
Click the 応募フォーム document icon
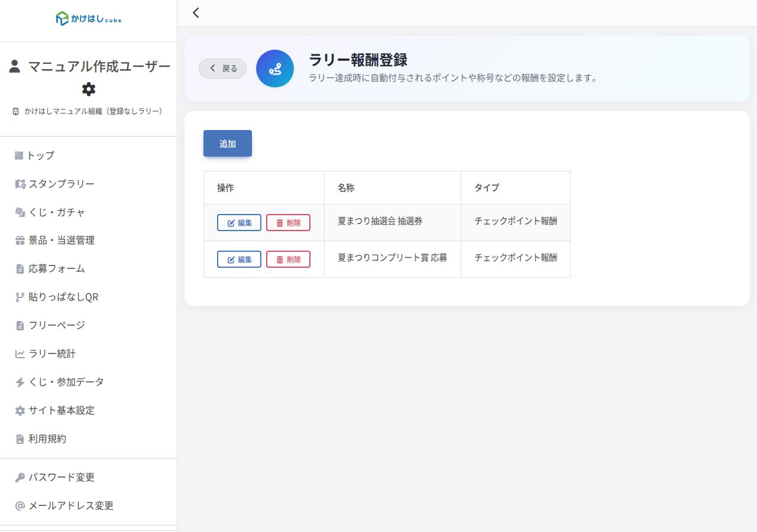pos(20,269)
